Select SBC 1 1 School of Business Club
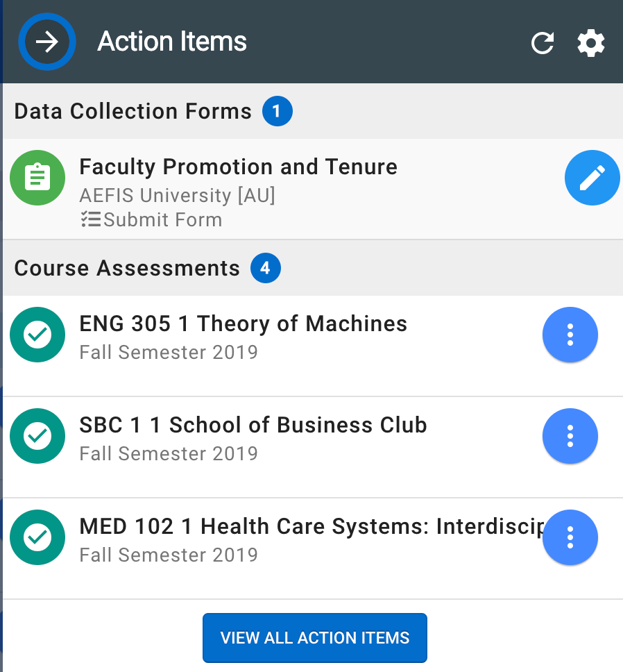Screen dimensions: 623x672 [x=253, y=426]
